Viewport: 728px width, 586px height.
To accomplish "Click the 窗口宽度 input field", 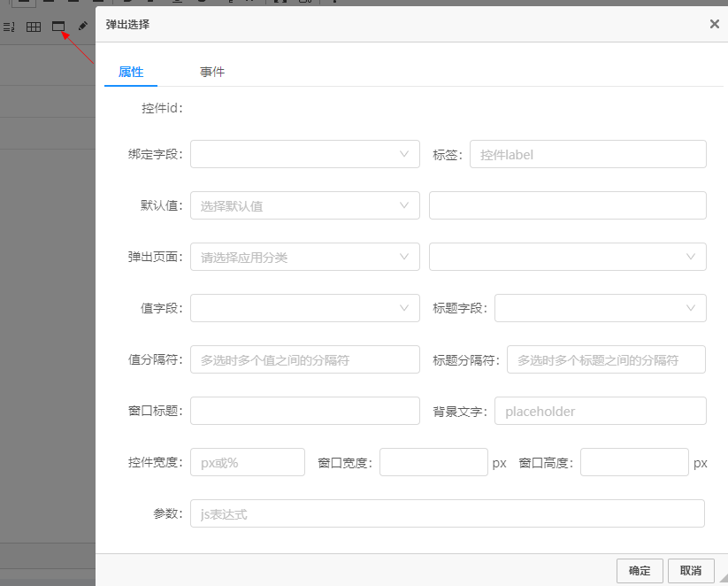I will [433, 462].
